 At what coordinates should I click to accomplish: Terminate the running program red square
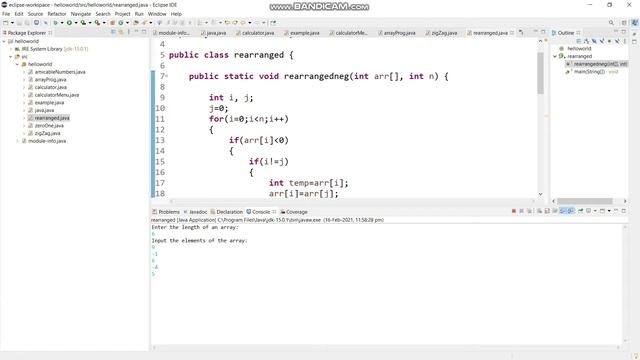[x=513, y=211]
